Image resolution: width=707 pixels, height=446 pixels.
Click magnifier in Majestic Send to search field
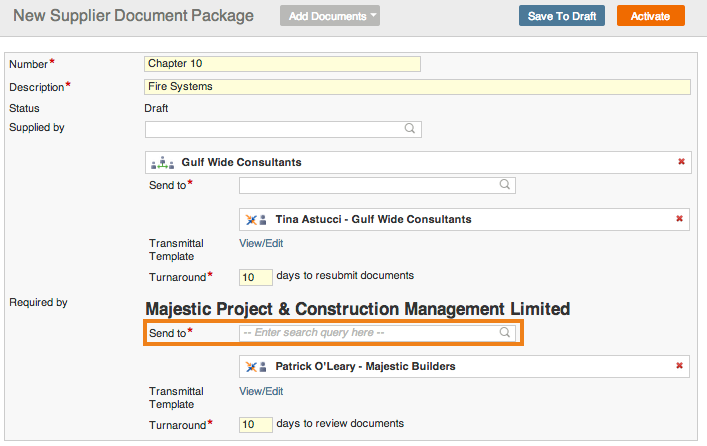(505, 332)
